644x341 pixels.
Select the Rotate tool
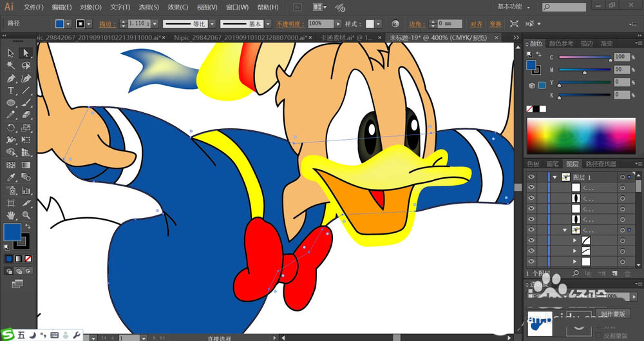(x=11, y=128)
